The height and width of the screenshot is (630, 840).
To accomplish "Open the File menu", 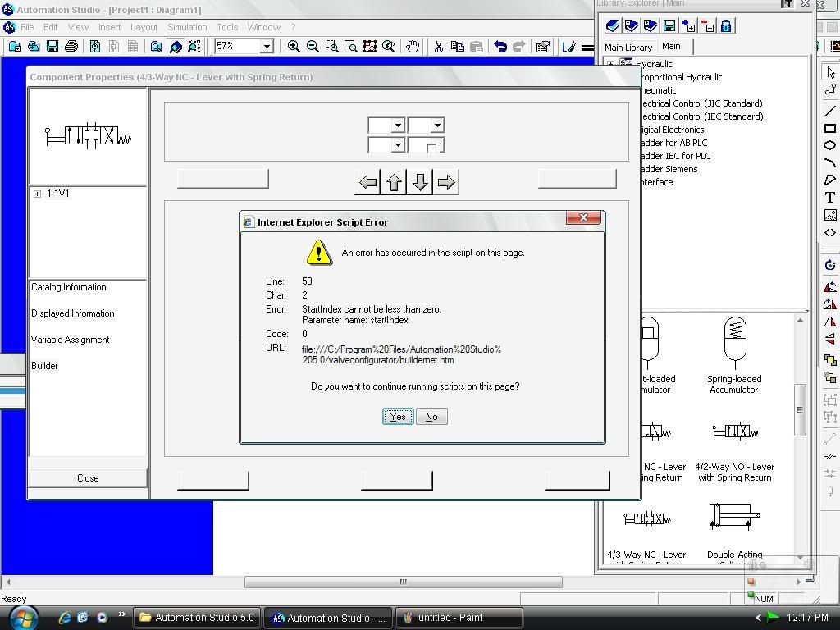I will (x=27, y=27).
